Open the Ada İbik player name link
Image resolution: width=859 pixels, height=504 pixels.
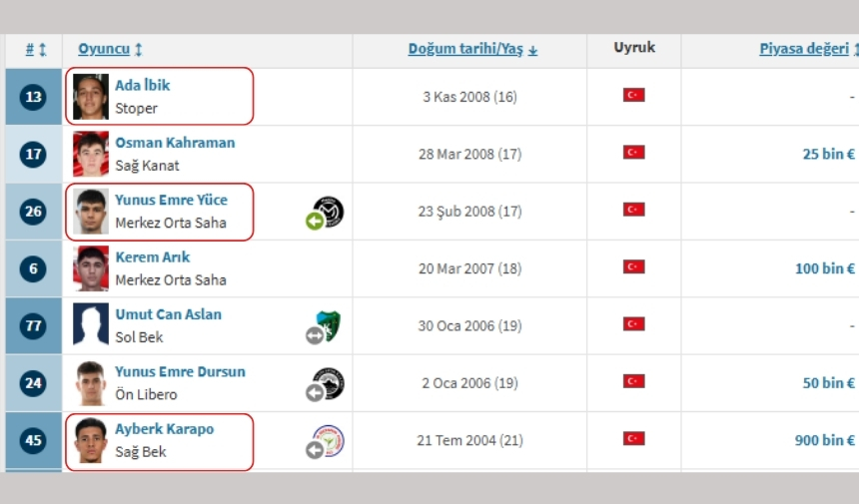(142, 86)
